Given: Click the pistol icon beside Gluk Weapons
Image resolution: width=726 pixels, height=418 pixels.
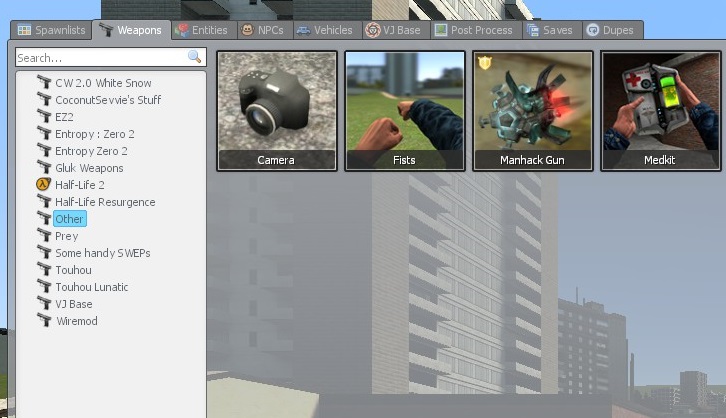Looking at the screenshot, I should point(44,168).
